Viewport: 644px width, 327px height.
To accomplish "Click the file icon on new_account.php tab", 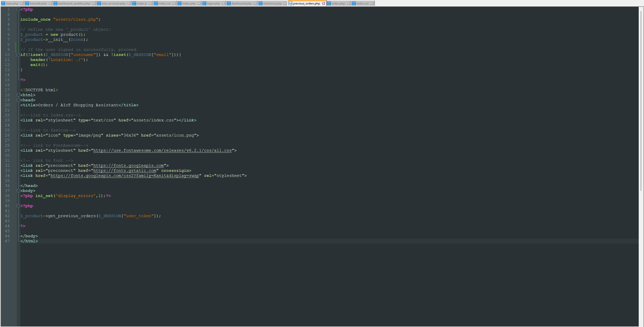I will pos(99,3).
